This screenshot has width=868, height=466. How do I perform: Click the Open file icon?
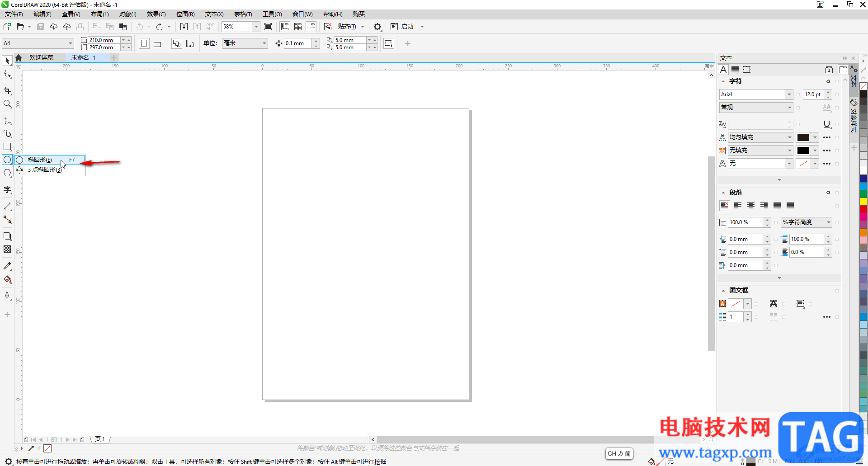point(20,27)
